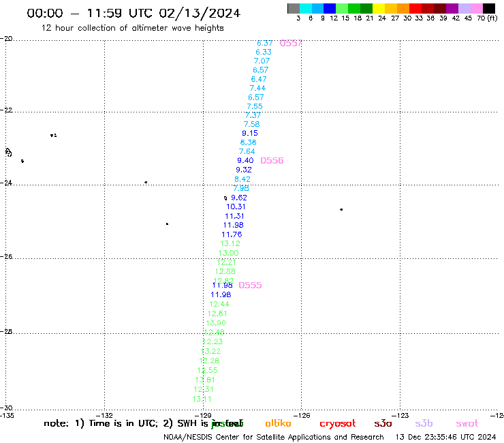Select the 9.15 wave height reading
504x443 pixels.
(250, 133)
